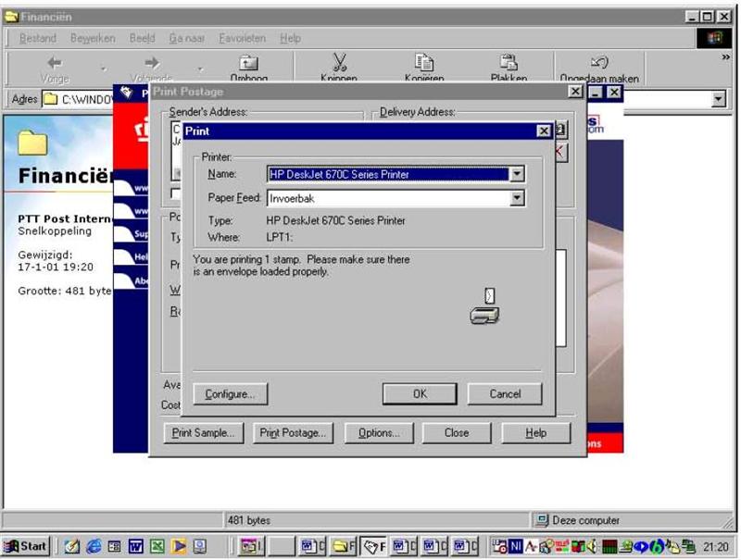Click the 'PTT Post Intern' file name
The height and width of the screenshot is (560, 741).
pyautogui.click(x=65, y=218)
